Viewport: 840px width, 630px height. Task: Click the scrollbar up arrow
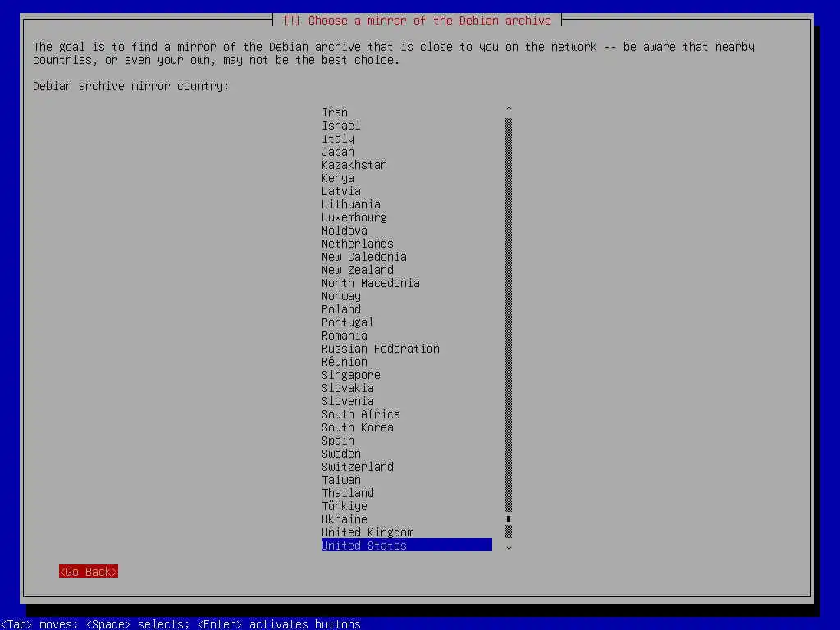coord(509,112)
